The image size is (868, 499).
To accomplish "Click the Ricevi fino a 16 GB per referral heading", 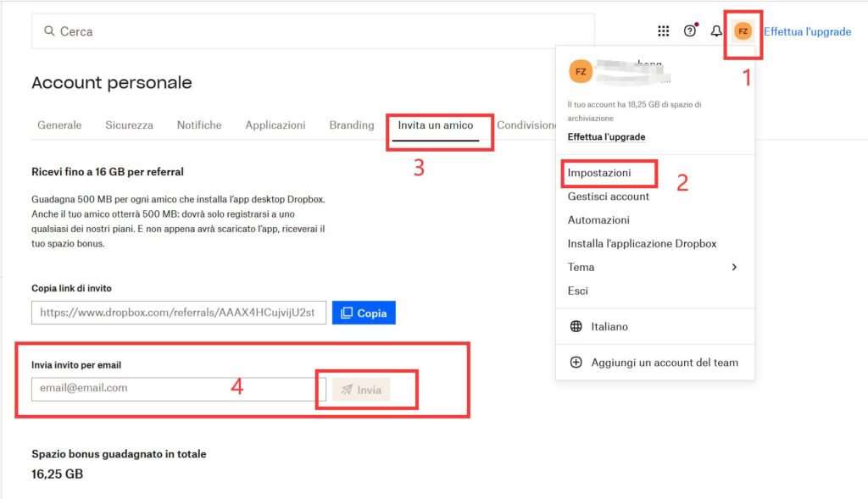I will point(108,171).
